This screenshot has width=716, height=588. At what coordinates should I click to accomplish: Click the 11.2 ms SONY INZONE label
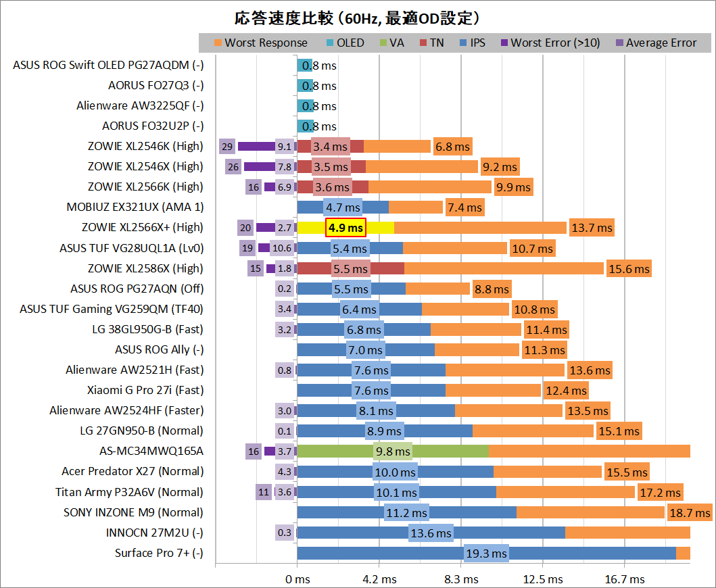pyautogui.click(x=406, y=513)
